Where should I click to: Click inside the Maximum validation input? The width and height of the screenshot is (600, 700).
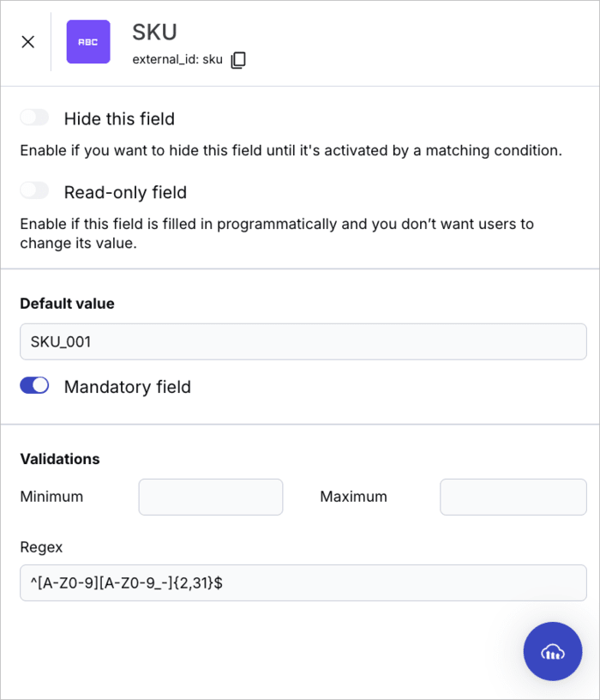[513, 497]
